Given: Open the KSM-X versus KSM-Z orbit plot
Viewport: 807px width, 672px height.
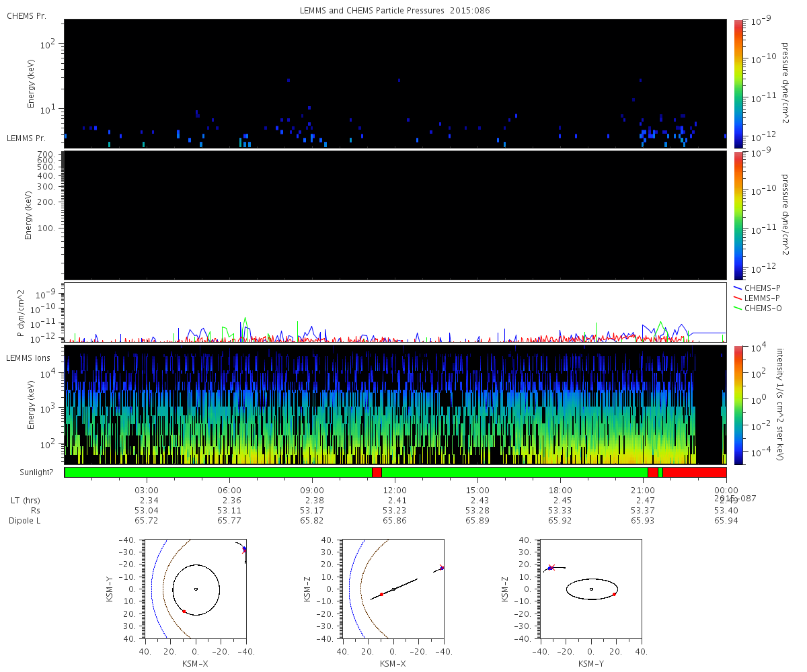Looking at the screenshot, I should click(x=393, y=589).
